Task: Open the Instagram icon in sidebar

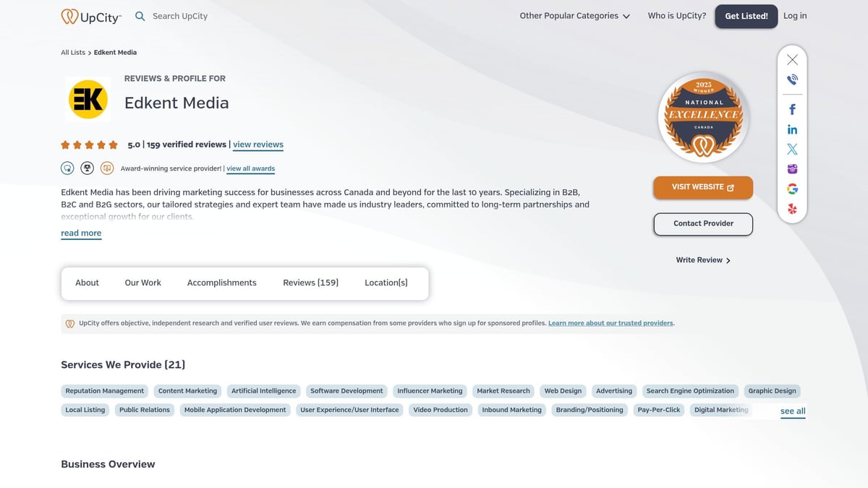Action: (x=792, y=169)
